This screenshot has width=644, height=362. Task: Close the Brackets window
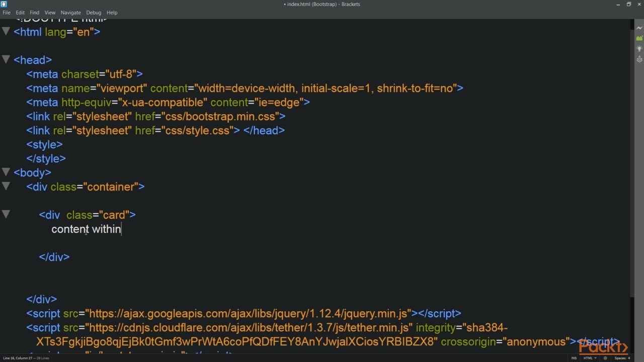click(639, 4)
